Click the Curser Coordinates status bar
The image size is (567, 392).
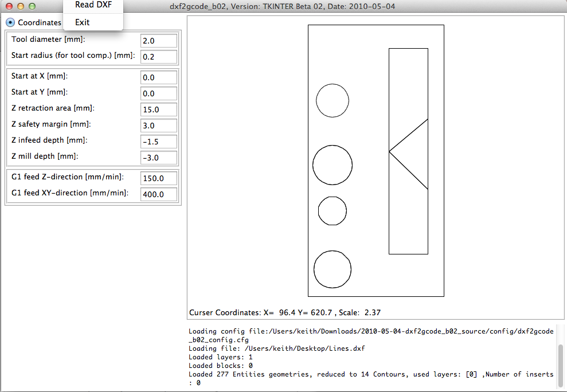[x=287, y=312]
